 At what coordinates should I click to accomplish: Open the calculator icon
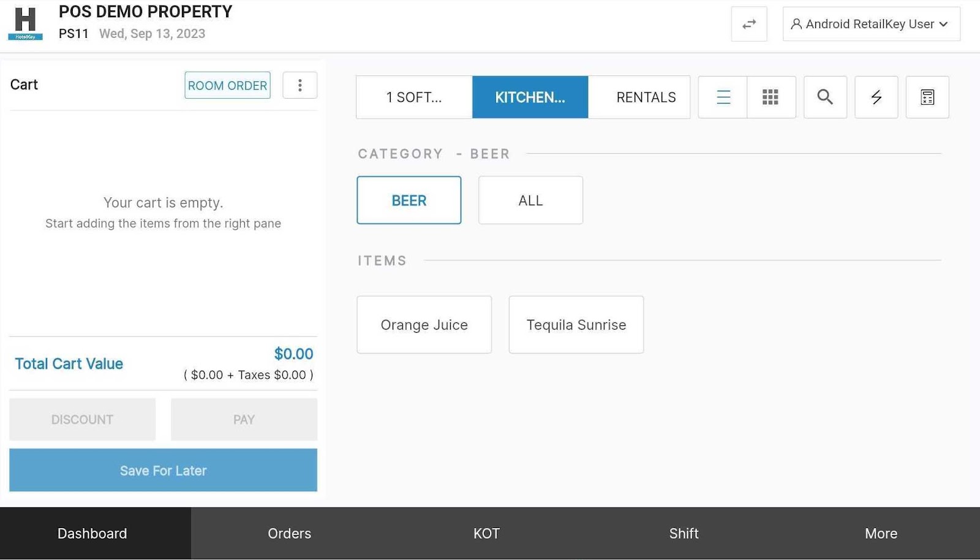coord(927,97)
